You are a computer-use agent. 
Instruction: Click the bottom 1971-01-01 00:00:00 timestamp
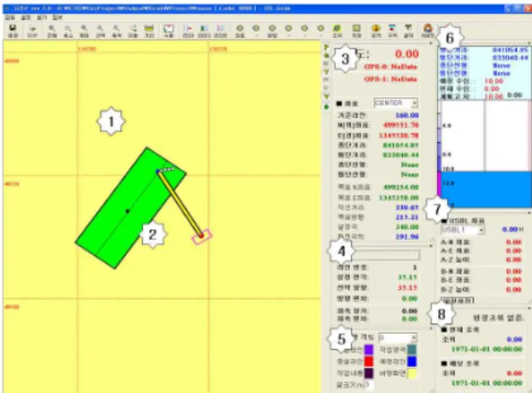click(487, 383)
